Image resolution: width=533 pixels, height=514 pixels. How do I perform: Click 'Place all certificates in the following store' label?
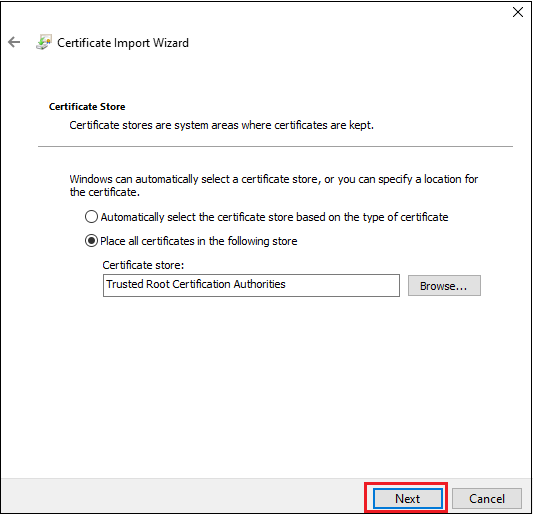(199, 241)
